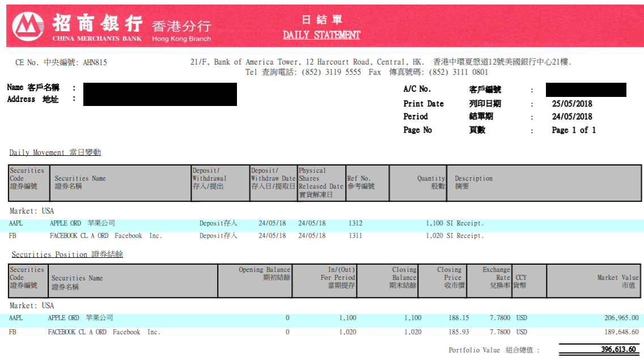Click reference number '1311'
644x361 pixels.
tap(355, 236)
